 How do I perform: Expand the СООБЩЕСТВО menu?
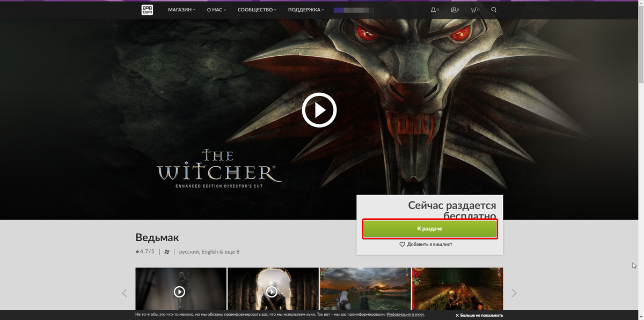point(257,10)
